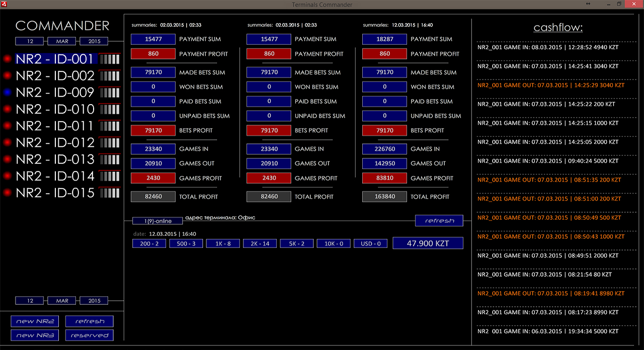Click the 200 - 2 banknote counter
This screenshot has height=350, width=644.
pyautogui.click(x=149, y=243)
